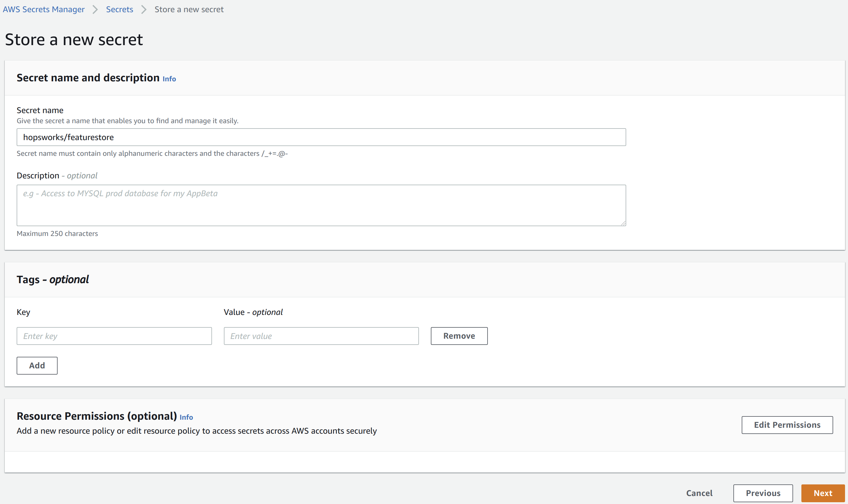Click the Store a new secret breadcrumb
The image size is (848, 504).
click(x=189, y=9)
